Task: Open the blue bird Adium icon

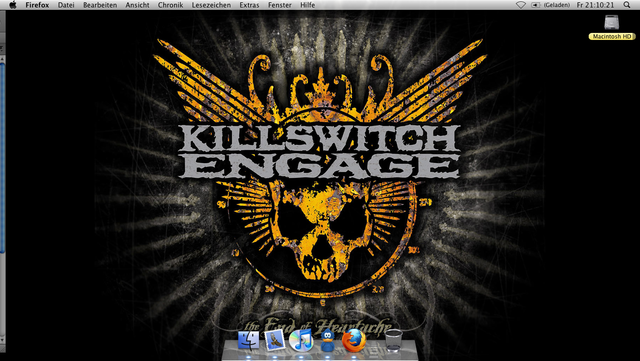Action: click(327, 341)
